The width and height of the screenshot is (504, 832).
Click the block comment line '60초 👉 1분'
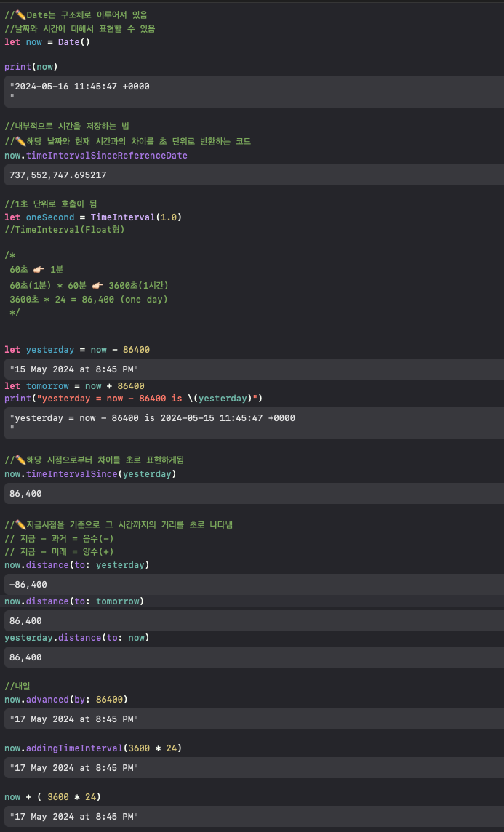pyautogui.click(x=36, y=270)
